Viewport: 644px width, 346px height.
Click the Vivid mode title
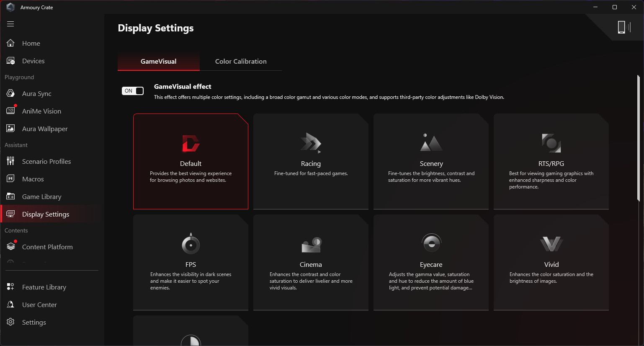(x=551, y=265)
